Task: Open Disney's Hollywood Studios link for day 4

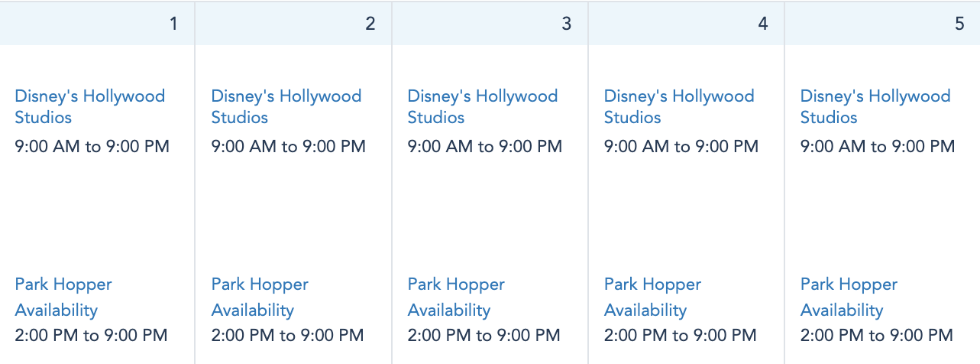Action: click(x=678, y=106)
